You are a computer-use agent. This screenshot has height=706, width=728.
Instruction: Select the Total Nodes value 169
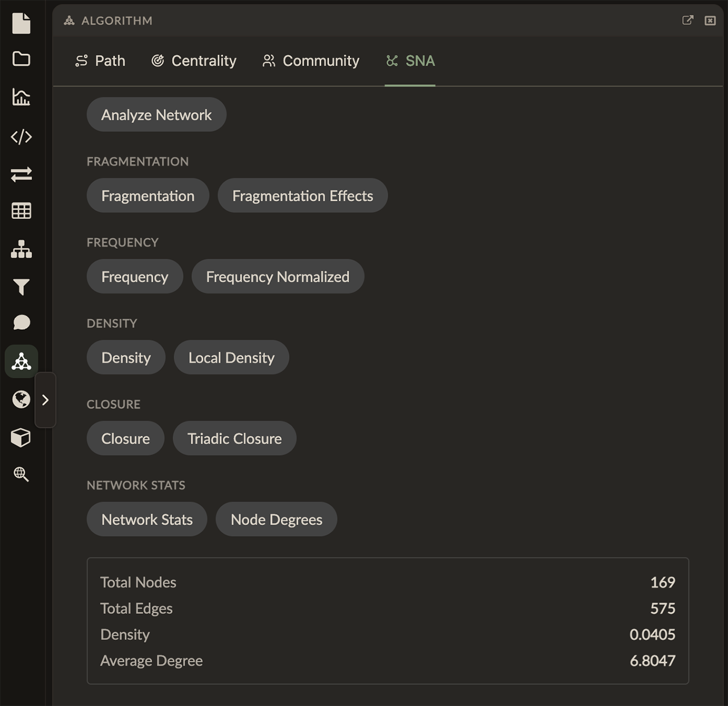[x=662, y=582]
